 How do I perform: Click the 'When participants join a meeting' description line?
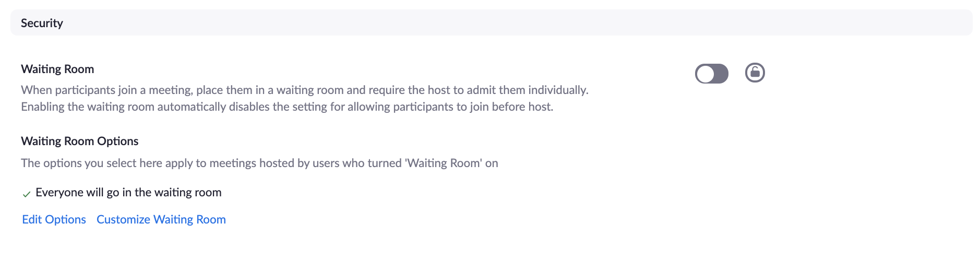[304, 90]
